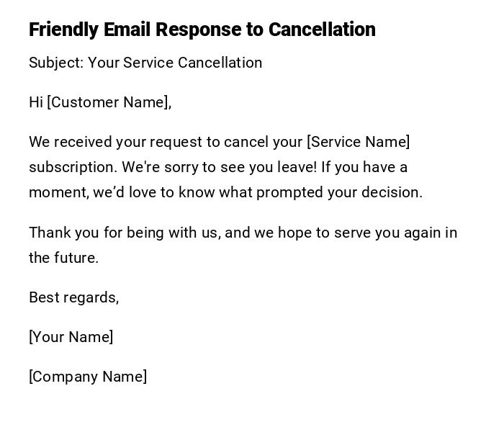Screen dimensions: 504x422
Task: Click "Your Service Cancellation" in the subject line
Action: pos(175,63)
